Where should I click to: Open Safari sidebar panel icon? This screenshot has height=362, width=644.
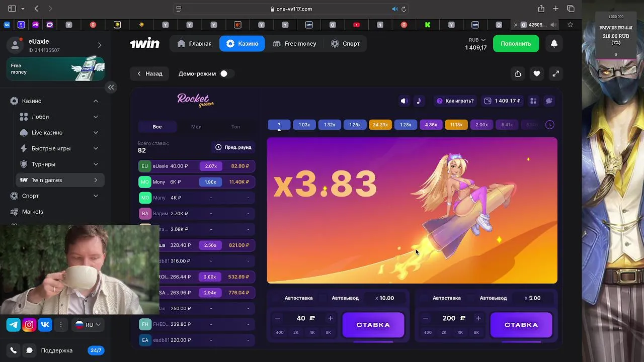(12, 9)
